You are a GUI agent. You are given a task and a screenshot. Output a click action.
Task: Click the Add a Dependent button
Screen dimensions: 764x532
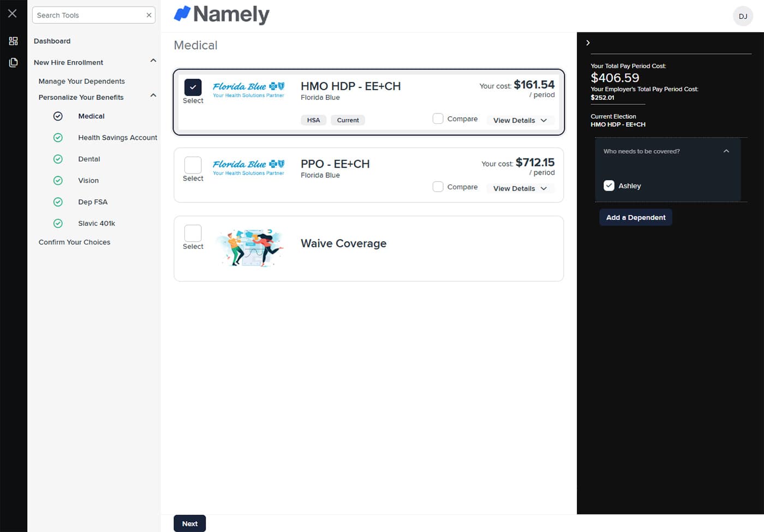pos(635,218)
